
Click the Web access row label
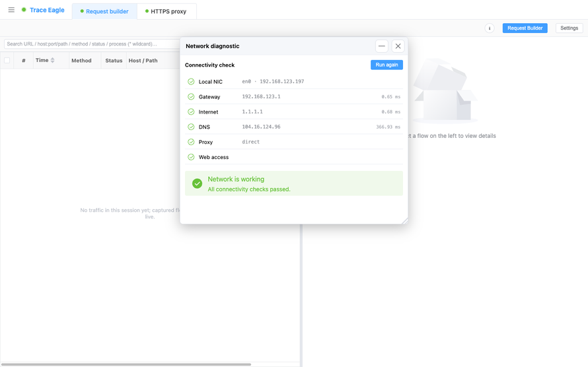[214, 157]
